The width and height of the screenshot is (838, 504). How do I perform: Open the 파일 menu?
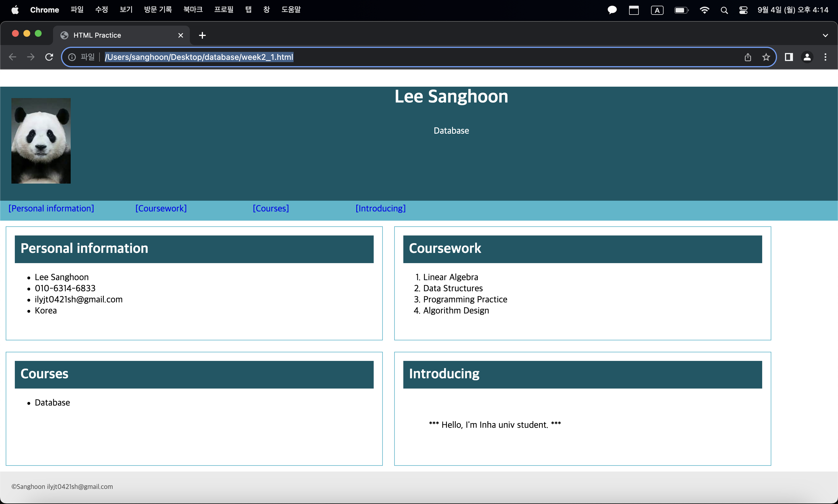pyautogui.click(x=77, y=10)
